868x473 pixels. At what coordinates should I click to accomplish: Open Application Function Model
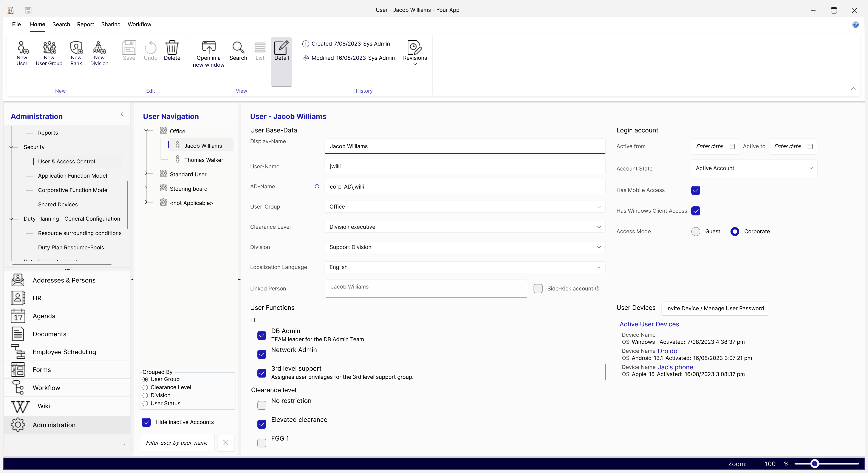pos(73,176)
